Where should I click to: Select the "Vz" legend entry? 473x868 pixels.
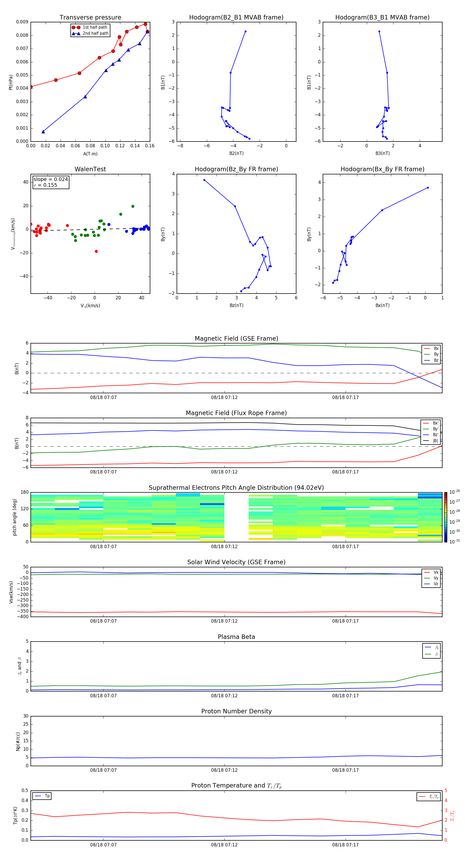[x=431, y=584]
